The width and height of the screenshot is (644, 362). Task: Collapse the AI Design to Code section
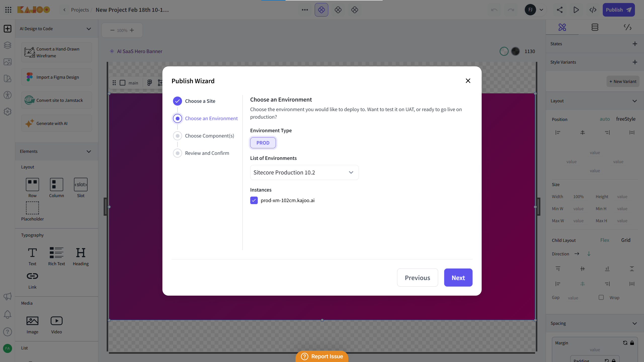click(x=89, y=29)
